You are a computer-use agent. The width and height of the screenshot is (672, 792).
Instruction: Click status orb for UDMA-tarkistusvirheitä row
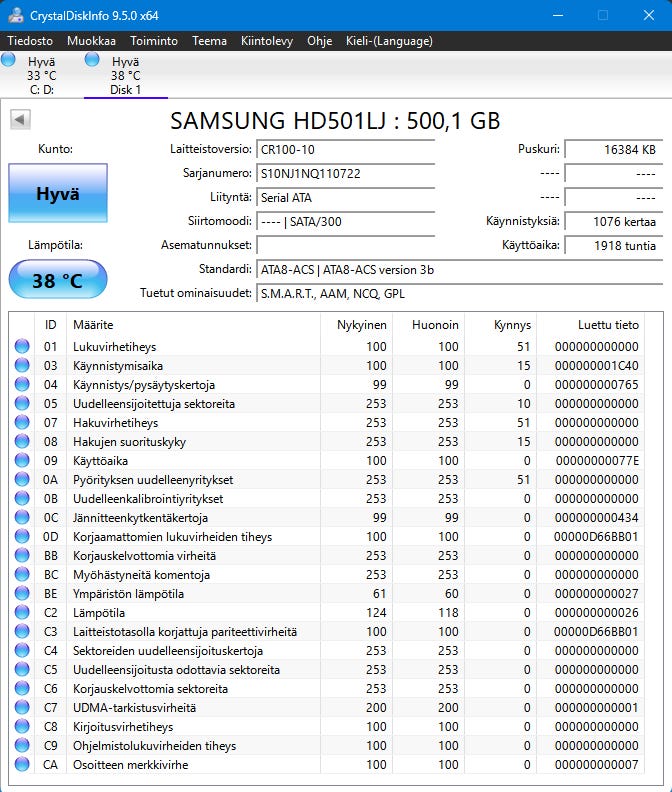[22, 708]
